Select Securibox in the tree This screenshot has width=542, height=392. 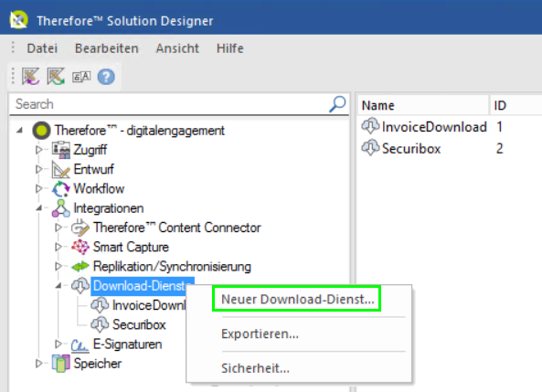139,325
